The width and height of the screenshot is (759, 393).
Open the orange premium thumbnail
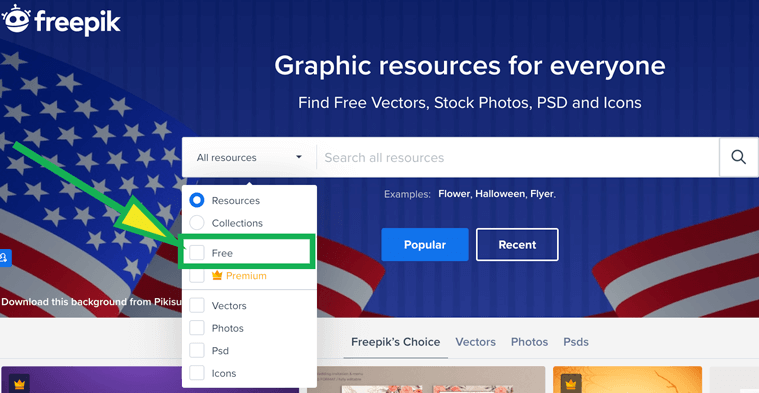(627, 379)
